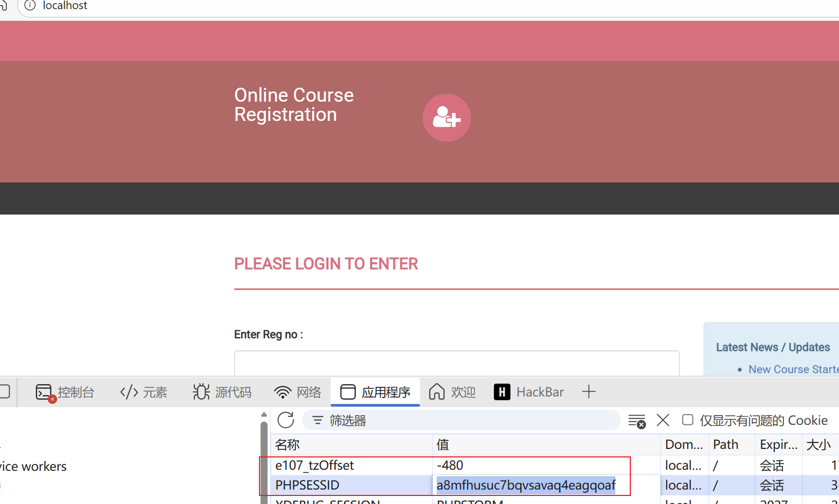
Task: Click the PHPSESSID cookie value cell
Action: coord(526,485)
